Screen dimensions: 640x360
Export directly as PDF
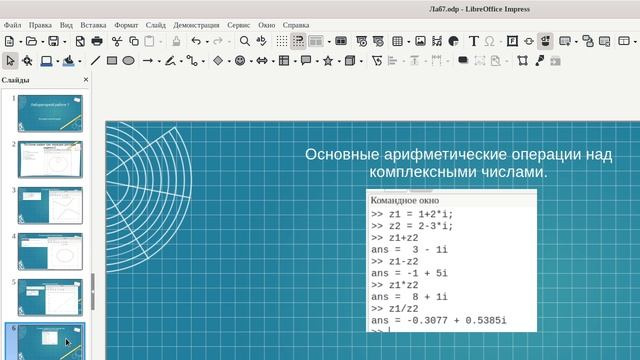point(80,41)
